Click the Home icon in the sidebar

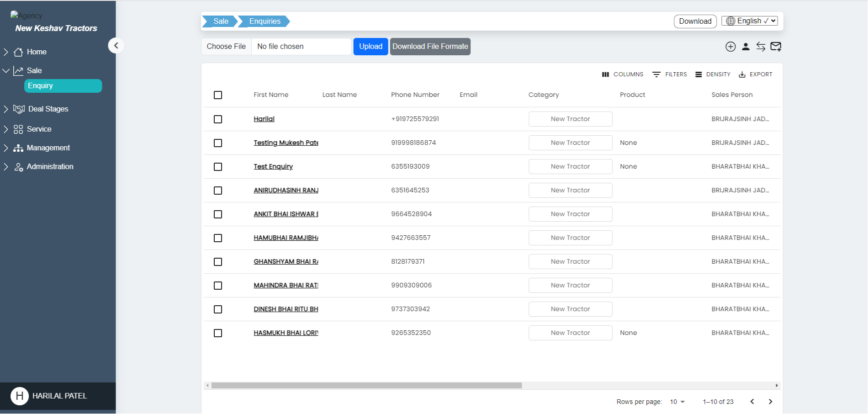[18, 52]
